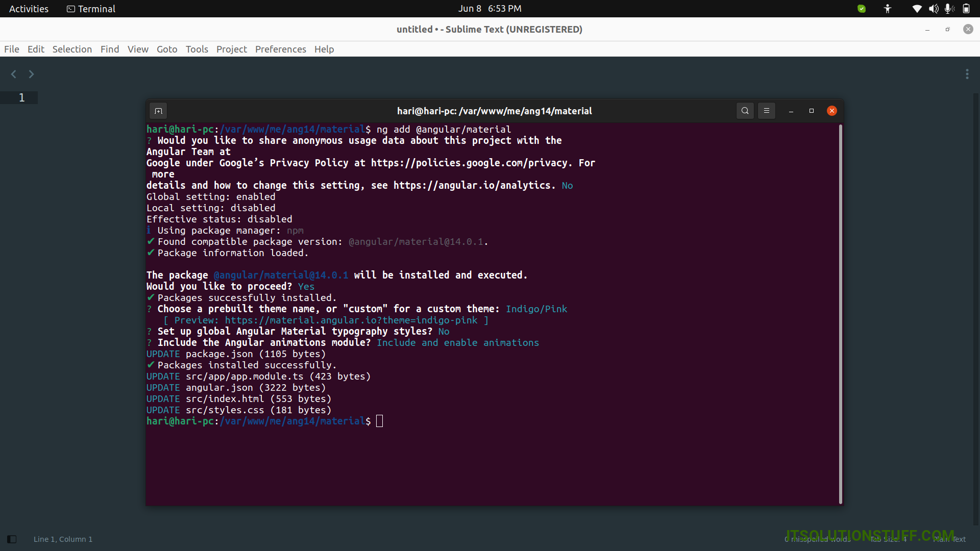Click the indigo-pink theme preview link
980x551 pixels.
coord(349,320)
